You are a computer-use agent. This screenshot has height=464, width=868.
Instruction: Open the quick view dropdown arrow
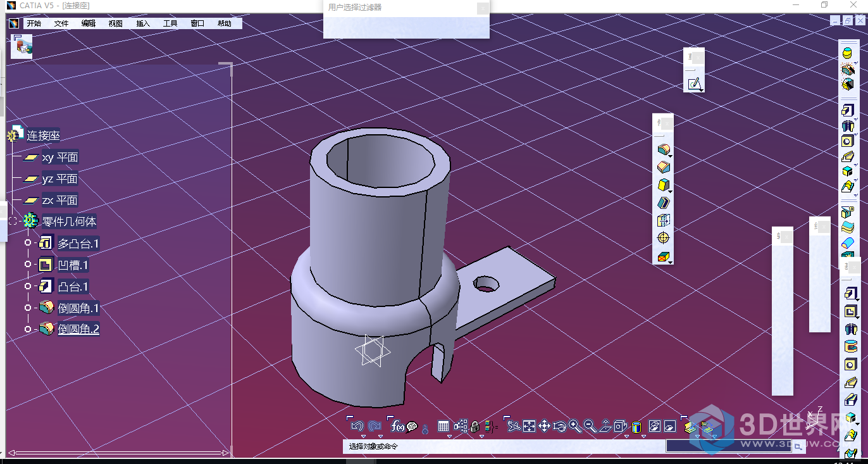coord(626,436)
